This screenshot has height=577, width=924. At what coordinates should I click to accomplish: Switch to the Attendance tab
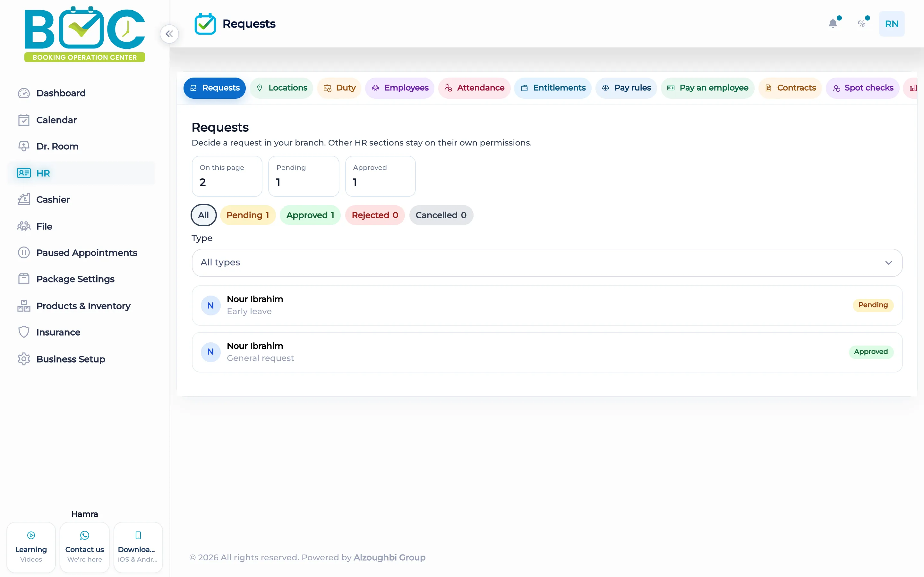[x=474, y=88]
